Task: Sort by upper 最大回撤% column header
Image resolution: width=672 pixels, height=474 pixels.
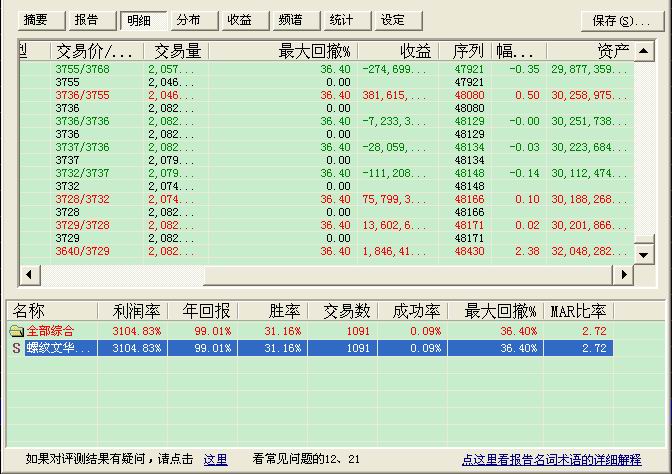Action: [x=283, y=51]
